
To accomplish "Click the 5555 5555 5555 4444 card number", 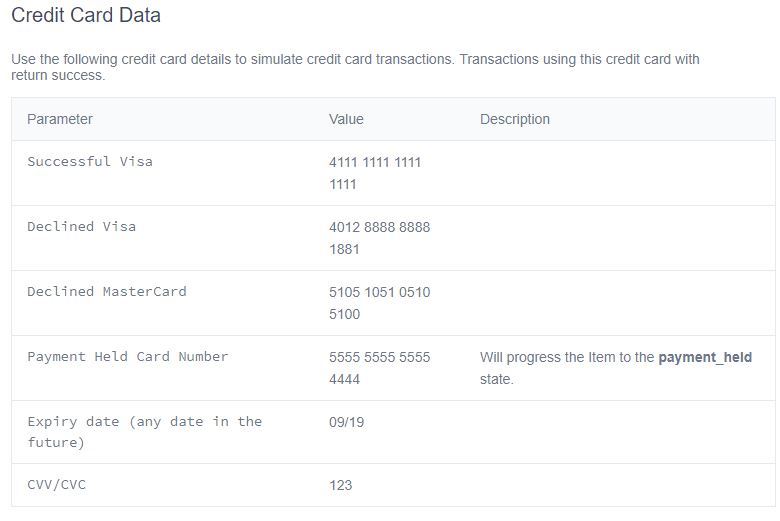I will point(379,368).
